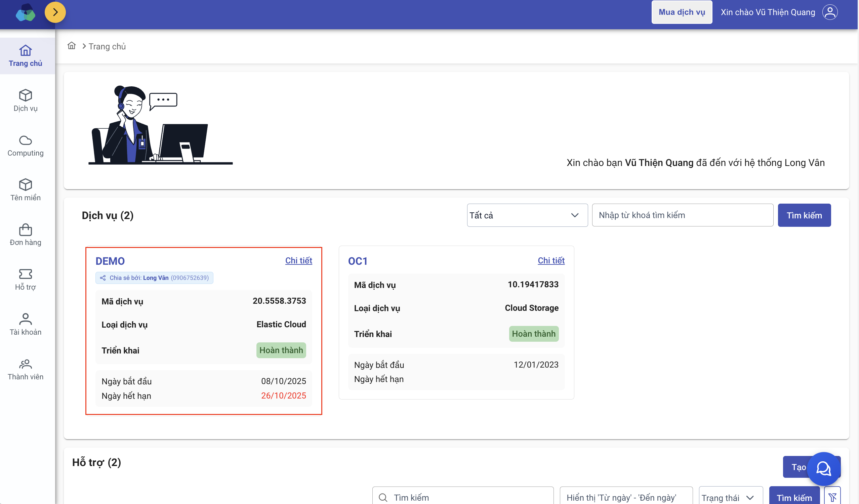The image size is (859, 504).
Task: Click the home breadcrumb icon
Action: pos(72,46)
